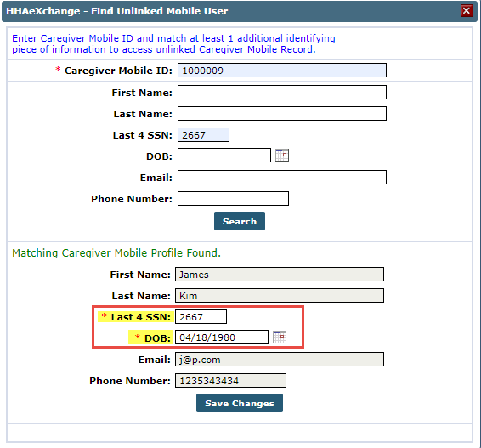481x448 pixels.
Task: Open calendar picker next to DOB 04/18/1980
Action: pos(280,337)
